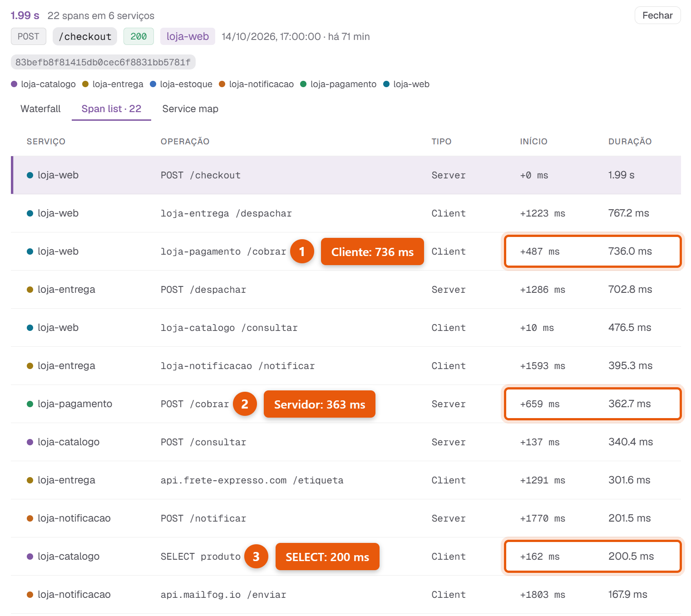Click the +1291 ms start offset
691x616 pixels.
click(543, 480)
